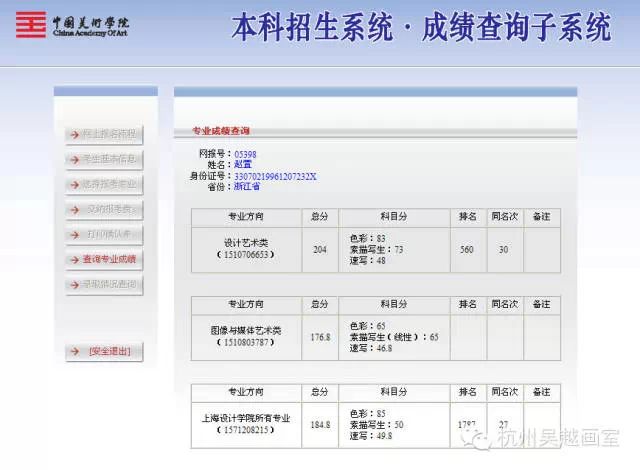This screenshot has height=470, width=640.
Task: Click the blue name value beside 姓名
Action: coord(243,164)
